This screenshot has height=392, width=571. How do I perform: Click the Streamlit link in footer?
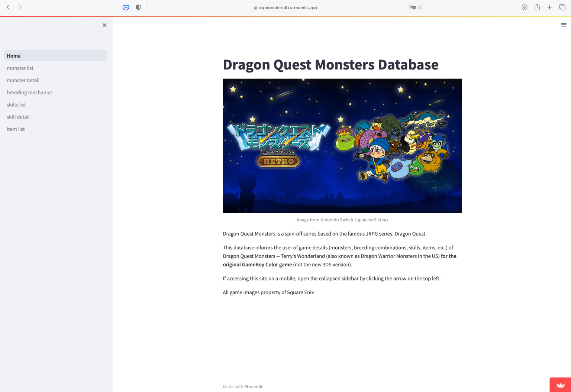(253, 387)
